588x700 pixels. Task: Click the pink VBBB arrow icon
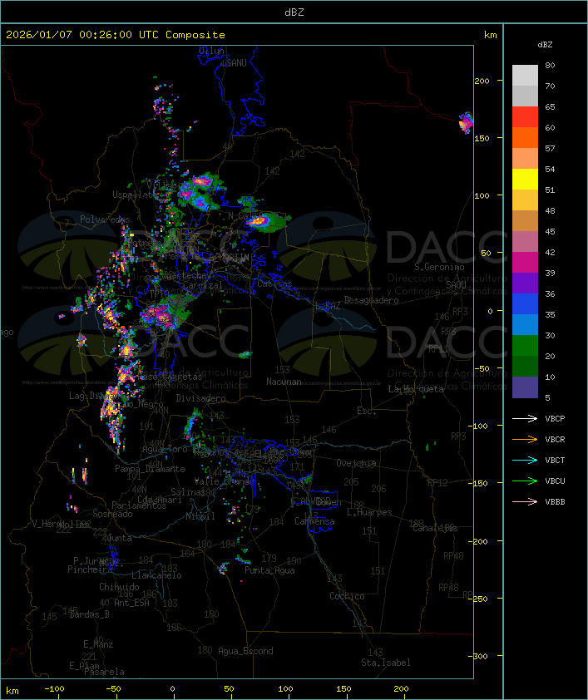pos(525,502)
